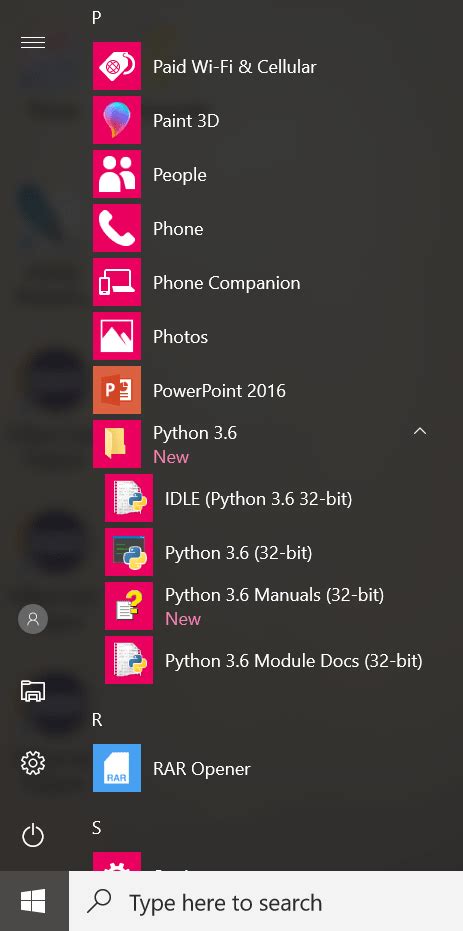Click the 'Phone Companion' label

pos(227,283)
